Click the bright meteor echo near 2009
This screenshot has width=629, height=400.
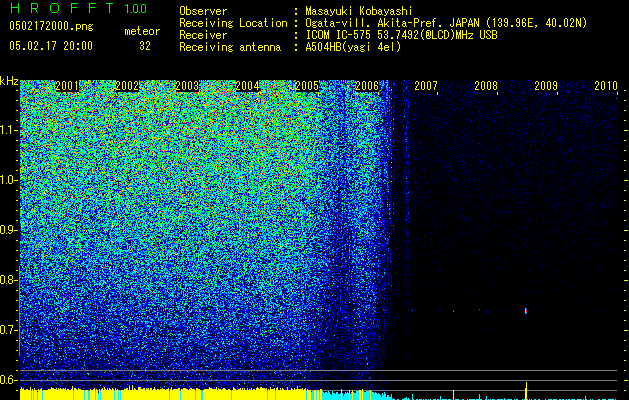click(526, 311)
